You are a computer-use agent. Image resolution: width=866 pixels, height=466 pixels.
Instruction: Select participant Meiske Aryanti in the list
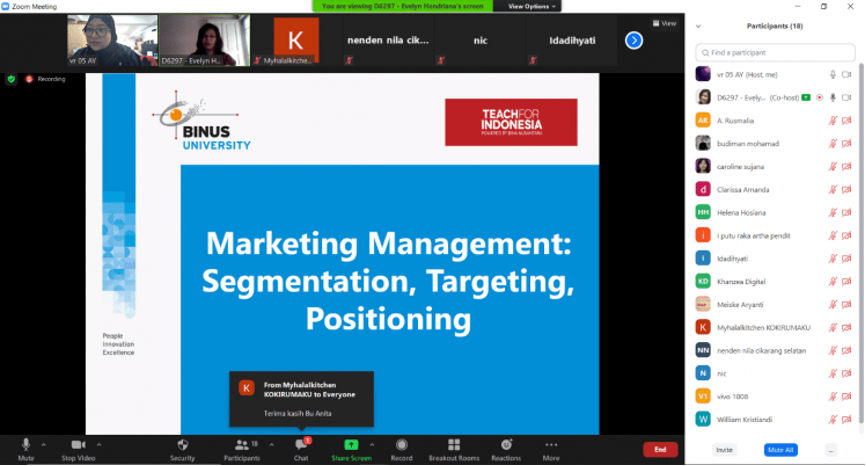tap(775, 304)
